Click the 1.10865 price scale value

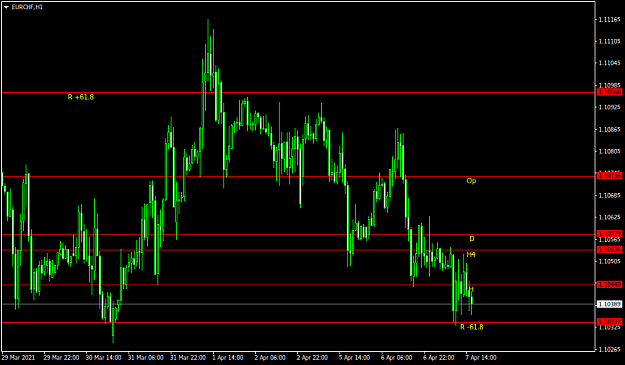[x=609, y=129]
